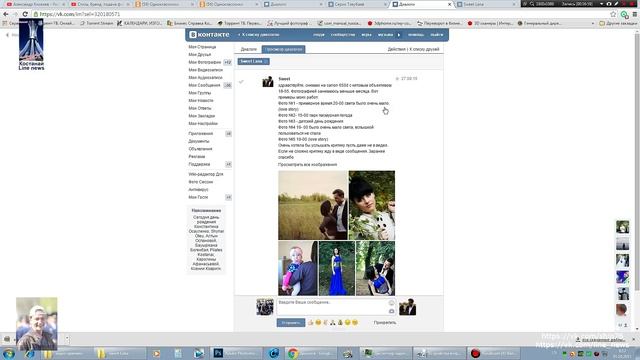The width and height of the screenshot is (640, 360).
Task: Click the Отправить send button
Action: point(291,322)
